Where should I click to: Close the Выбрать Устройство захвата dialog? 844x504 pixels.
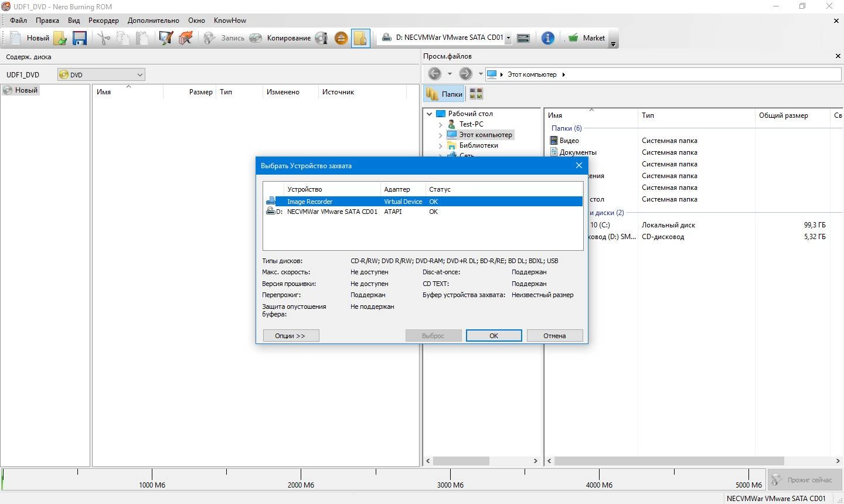click(x=579, y=165)
